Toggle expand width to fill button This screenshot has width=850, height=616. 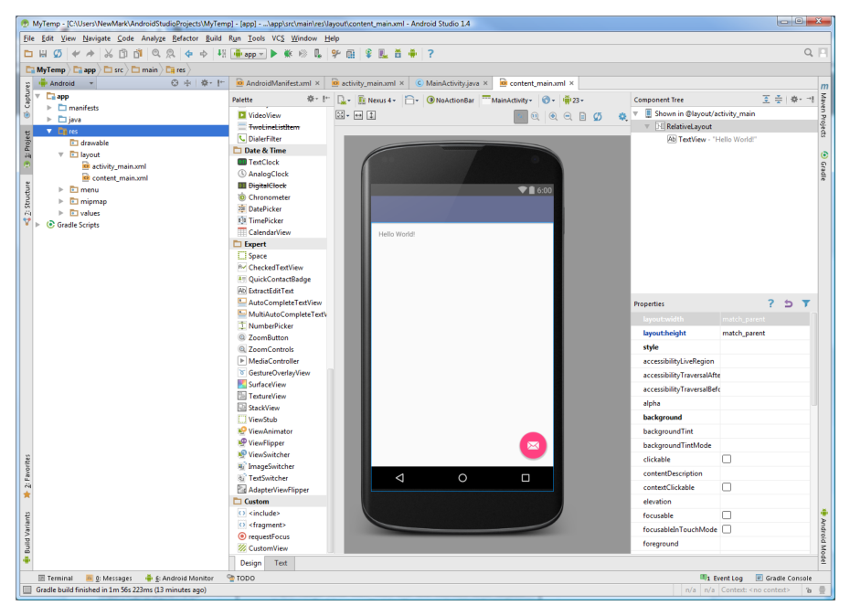358,115
